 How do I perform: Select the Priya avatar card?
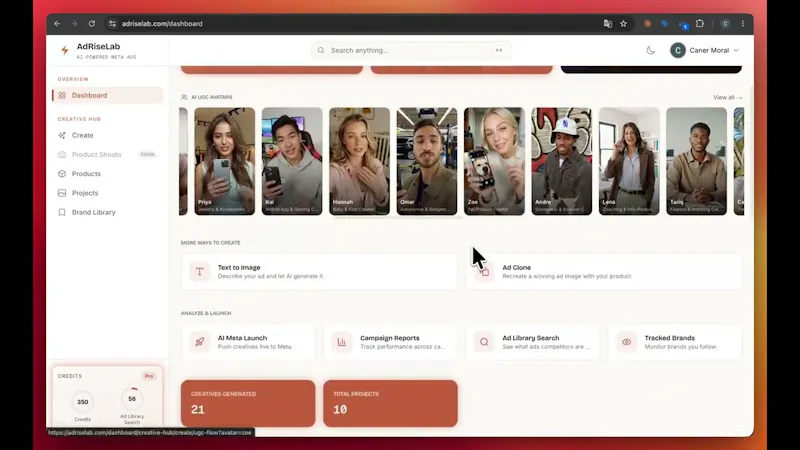click(x=224, y=161)
